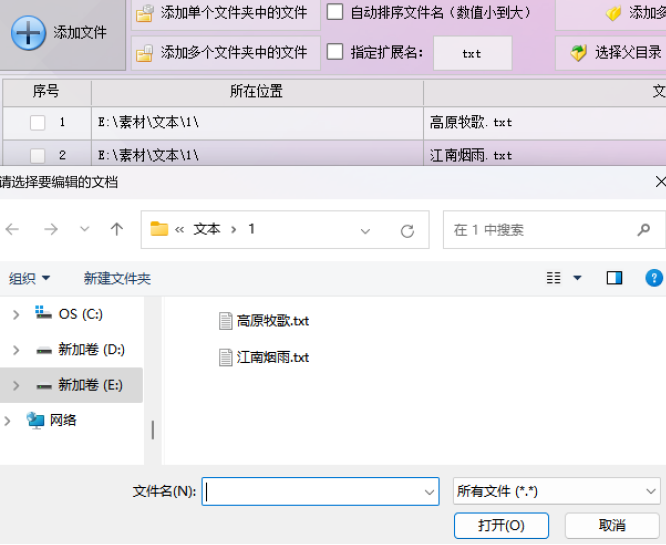The width and height of the screenshot is (666, 545).
Task: Toggle the 指定扩展名 checkbox
Action: (335, 52)
